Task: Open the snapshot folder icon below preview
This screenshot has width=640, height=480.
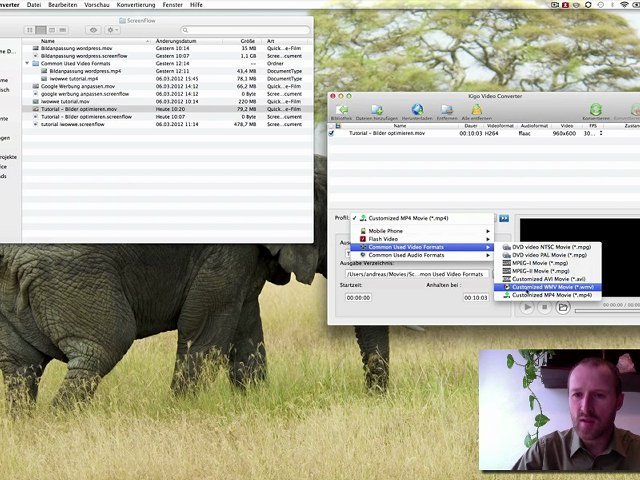Action: tap(563, 308)
